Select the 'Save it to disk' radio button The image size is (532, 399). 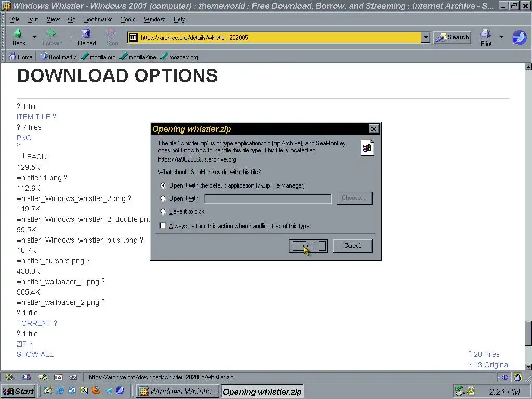click(163, 211)
